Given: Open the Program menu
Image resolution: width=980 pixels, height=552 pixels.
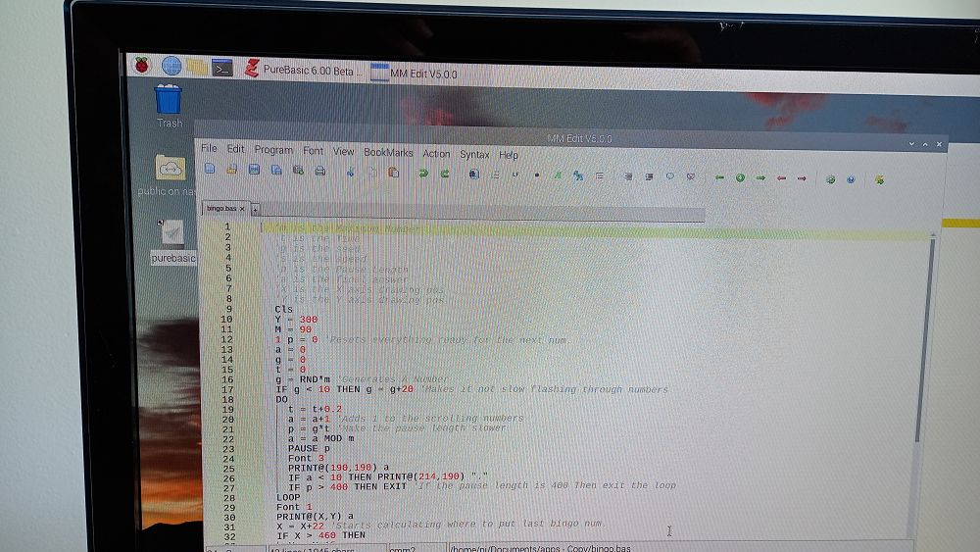Looking at the screenshot, I should (x=273, y=150).
